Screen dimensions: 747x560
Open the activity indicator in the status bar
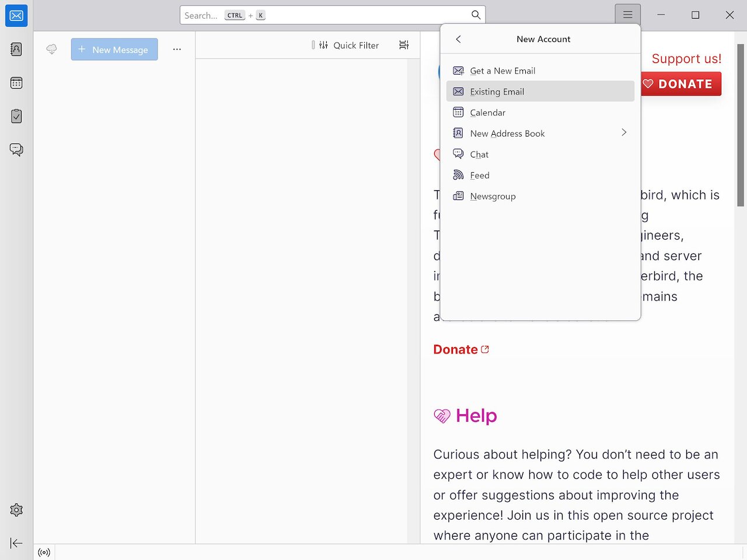coord(44,552)
